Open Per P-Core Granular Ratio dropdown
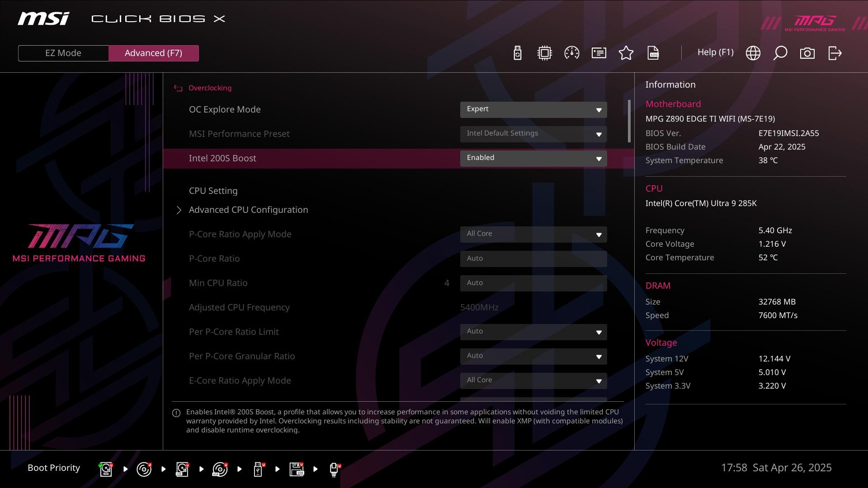The width and height of the screenshot is (868, 488). [533, 357]
